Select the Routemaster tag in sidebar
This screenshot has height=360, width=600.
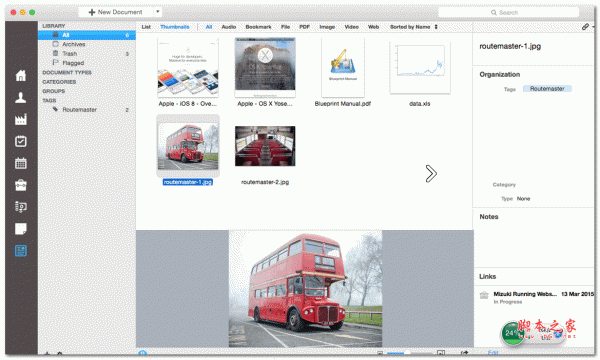(x=87, y=110)
